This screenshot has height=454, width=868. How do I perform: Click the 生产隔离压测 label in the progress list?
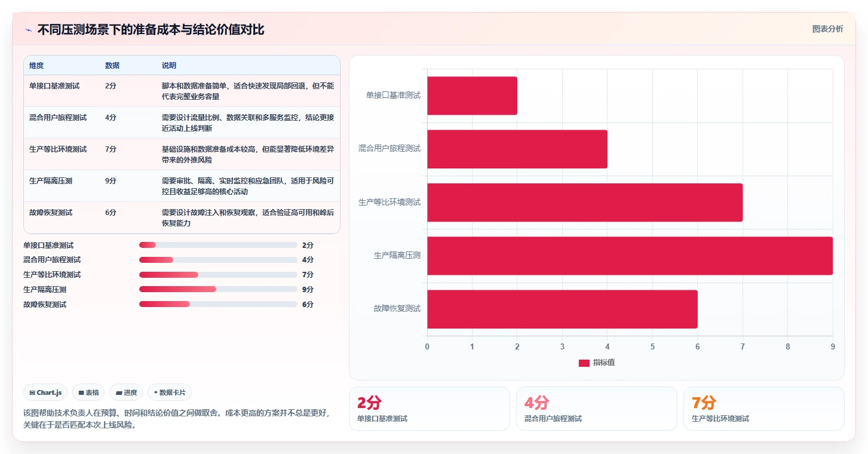coord(45,290)
